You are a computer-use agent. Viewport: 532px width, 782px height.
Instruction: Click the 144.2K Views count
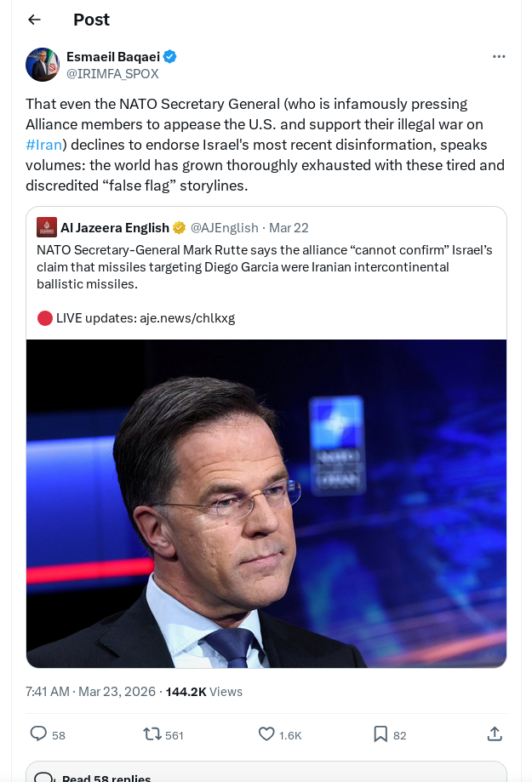(203, 692)
